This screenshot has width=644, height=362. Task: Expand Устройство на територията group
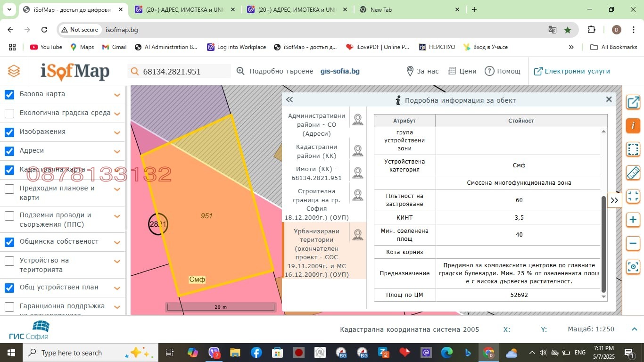[117, 262]
